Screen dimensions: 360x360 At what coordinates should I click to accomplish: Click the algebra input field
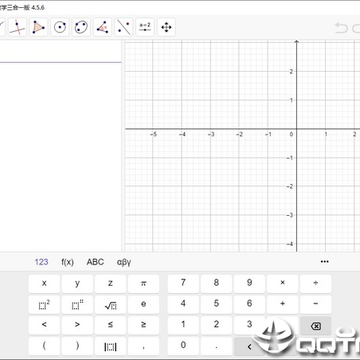[x=60, y=51]
